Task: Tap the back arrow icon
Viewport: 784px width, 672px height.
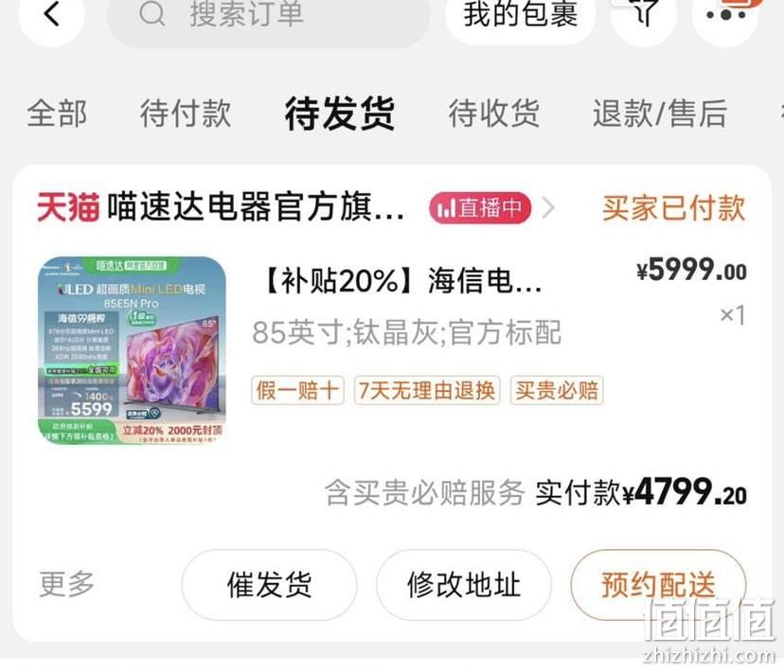Action: [x=51, y=13]
